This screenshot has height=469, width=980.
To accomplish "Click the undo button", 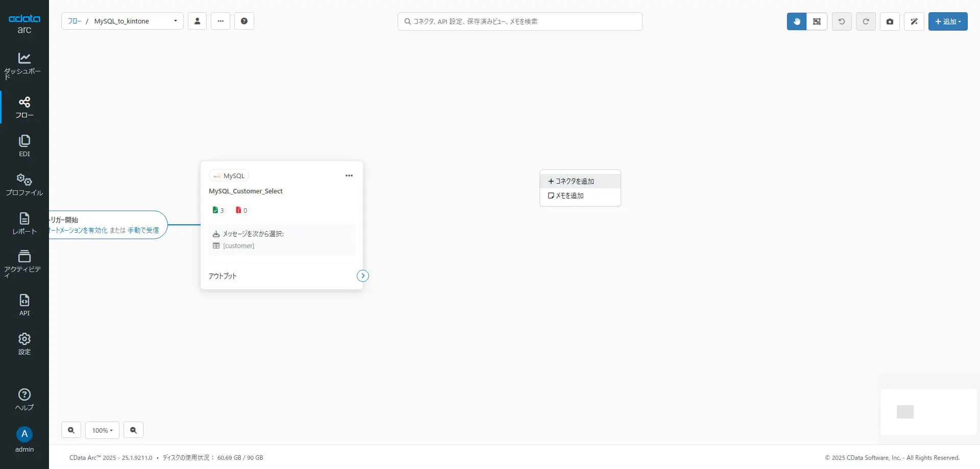I will coord(842,21).
